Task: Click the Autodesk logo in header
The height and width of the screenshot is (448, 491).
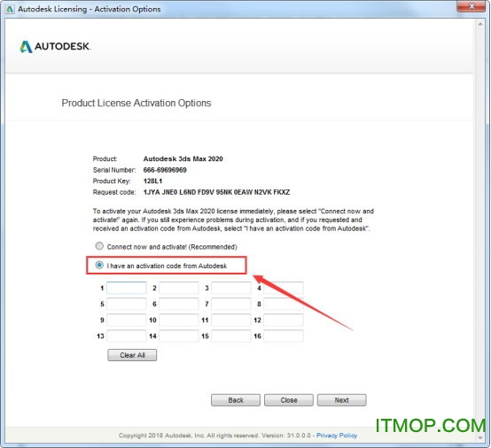Action: coord(55,46)
